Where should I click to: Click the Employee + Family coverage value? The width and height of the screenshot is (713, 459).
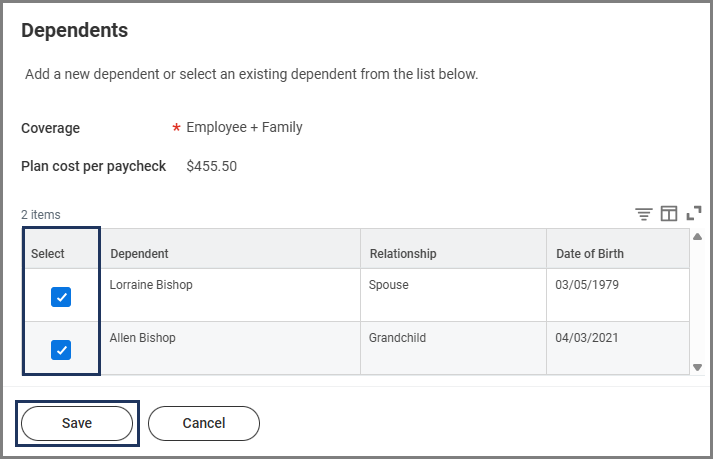tap(244, 128)
